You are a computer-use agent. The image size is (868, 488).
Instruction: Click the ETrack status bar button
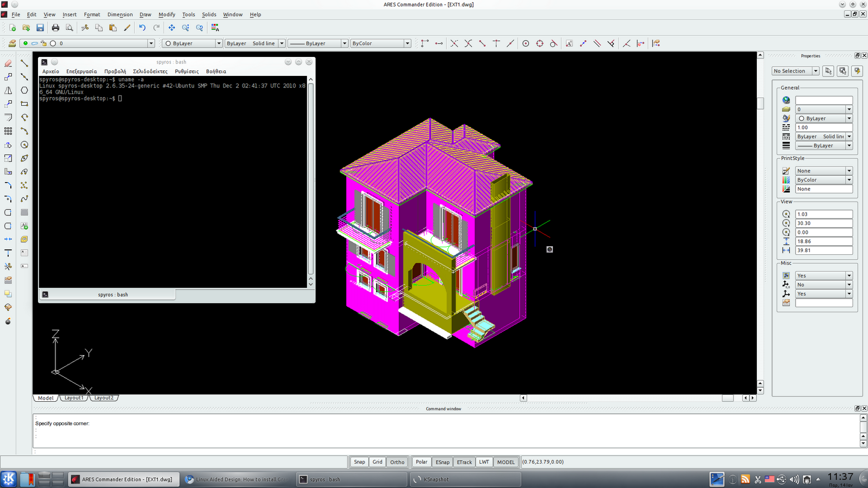click(464, 462)
